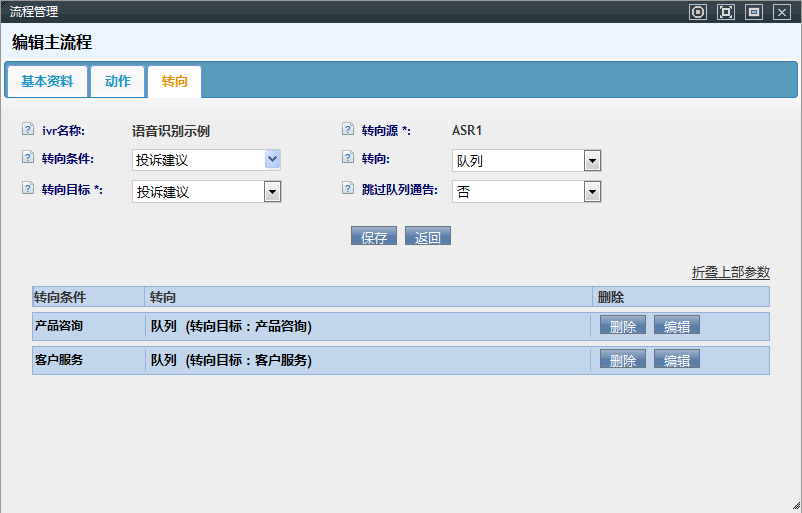Screen dimensions: 802x513
Task: Click the help icon beside ivr名称
Action: (27, 129)
